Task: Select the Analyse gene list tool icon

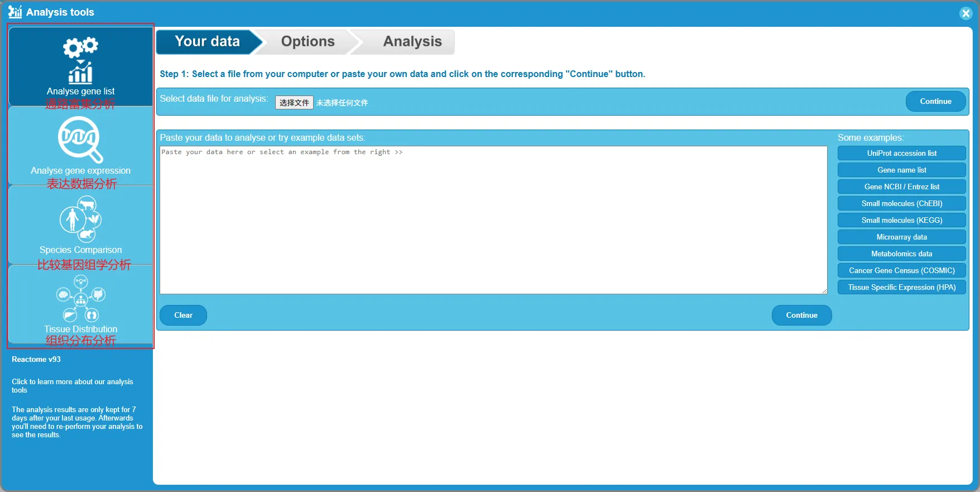Action: tap(80, 61)
